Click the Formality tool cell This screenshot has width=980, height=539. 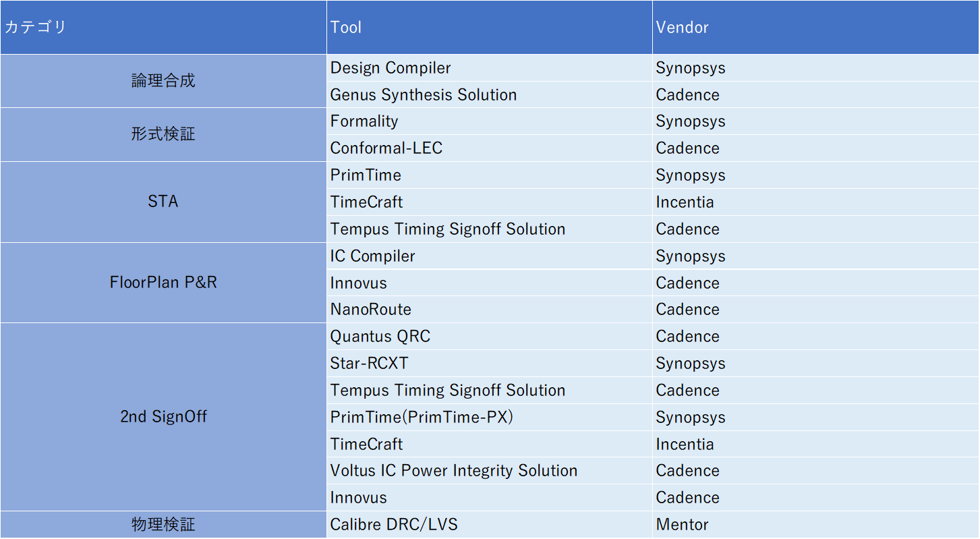pyautogui.click(x=489, y=121)
